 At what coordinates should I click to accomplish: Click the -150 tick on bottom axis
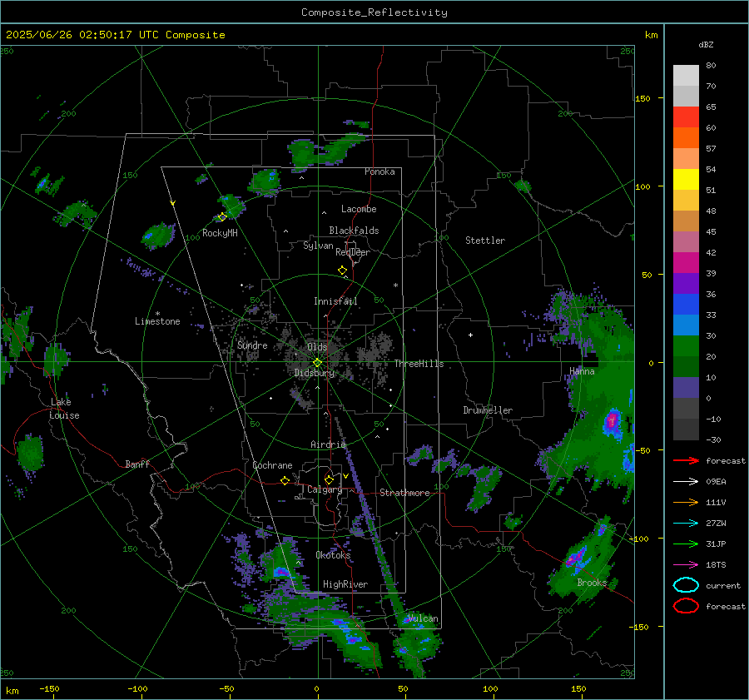[49, 688]
